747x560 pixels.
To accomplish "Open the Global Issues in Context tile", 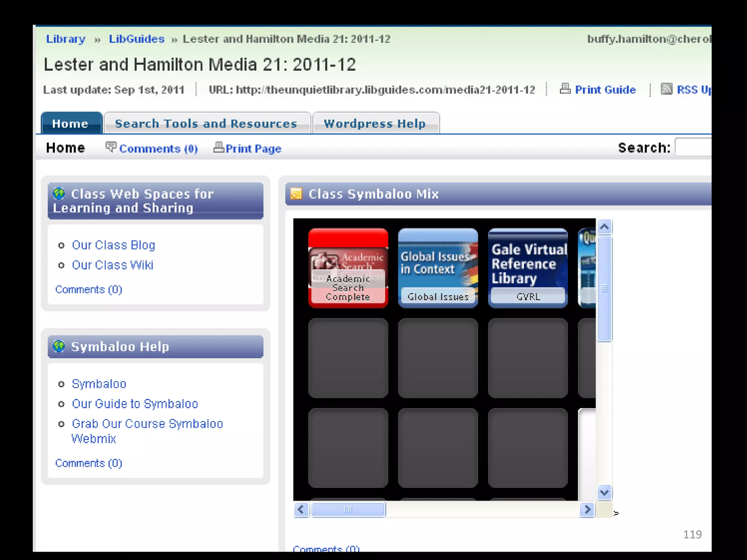I will (x=438, y=268).
